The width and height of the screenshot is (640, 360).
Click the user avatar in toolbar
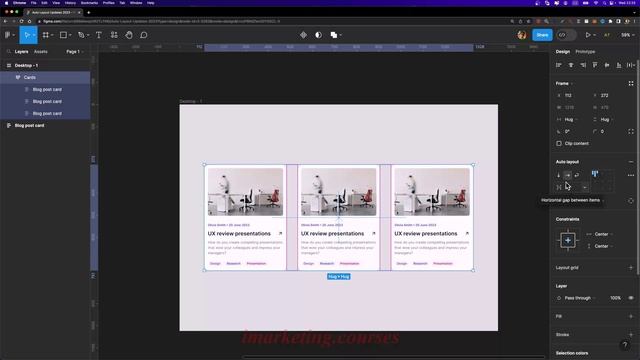tap(522, 35)
